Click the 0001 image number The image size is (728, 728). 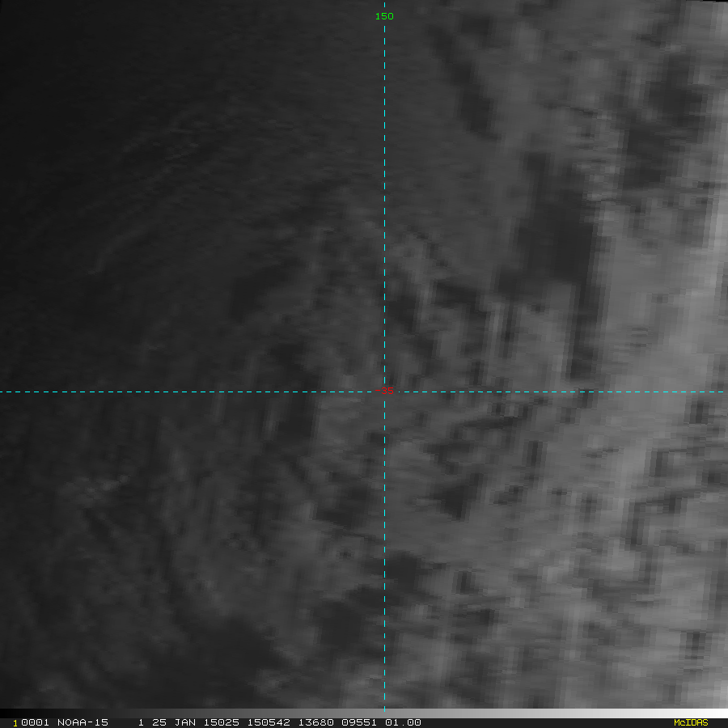(x=35, y=722)
